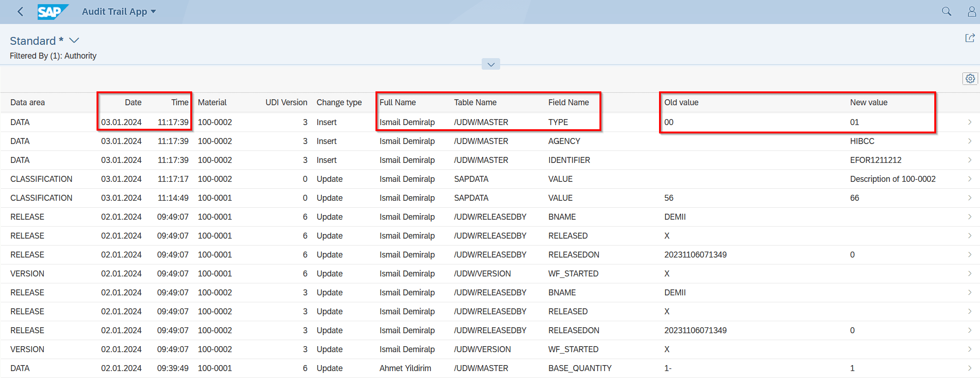Select 'Description of 100-0002' cell
This screenshot has width=980, height=378.
(893, 179)
